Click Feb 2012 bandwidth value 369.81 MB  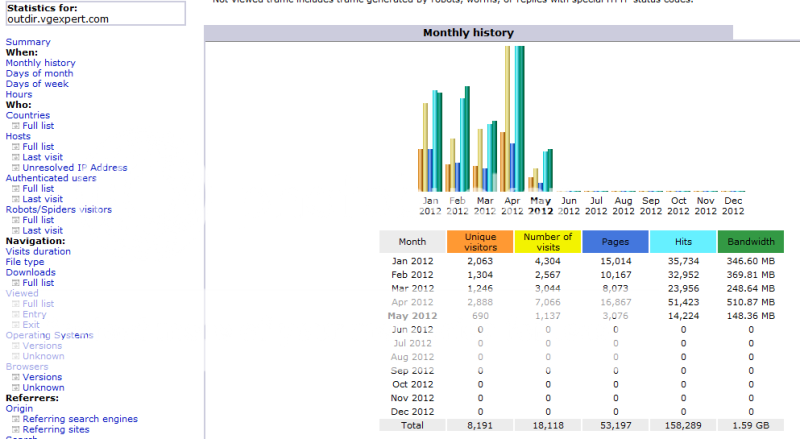coord(751,275)
